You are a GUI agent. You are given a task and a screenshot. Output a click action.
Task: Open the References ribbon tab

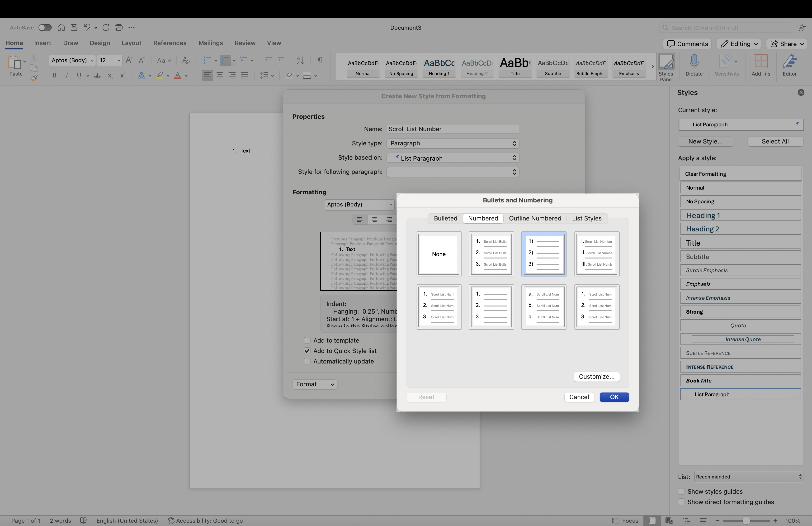coord(170,43)
